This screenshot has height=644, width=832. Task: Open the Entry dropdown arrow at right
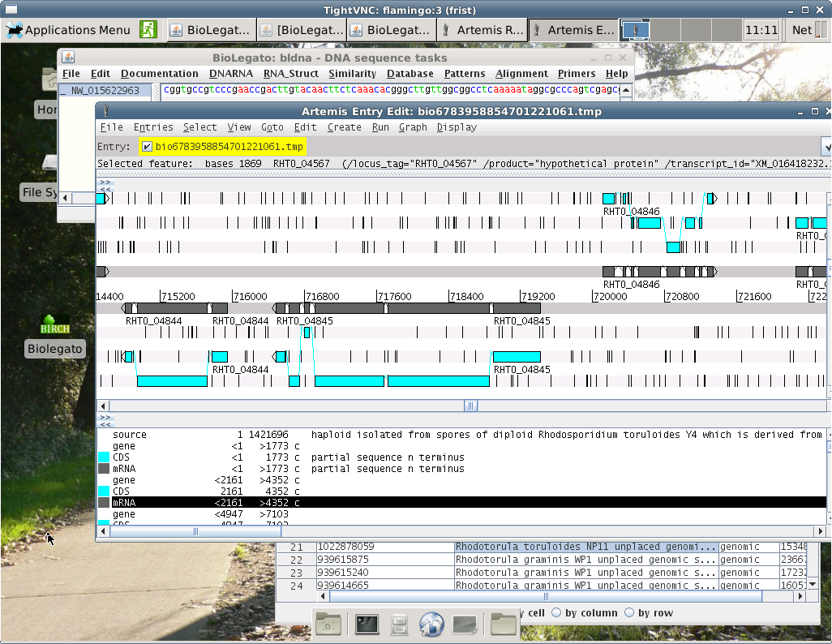826,147
